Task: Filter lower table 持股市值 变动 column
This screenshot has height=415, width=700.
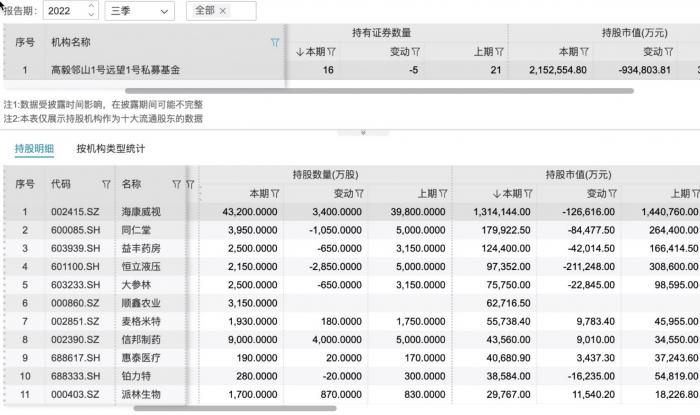Action: click(x=612, y=194)
